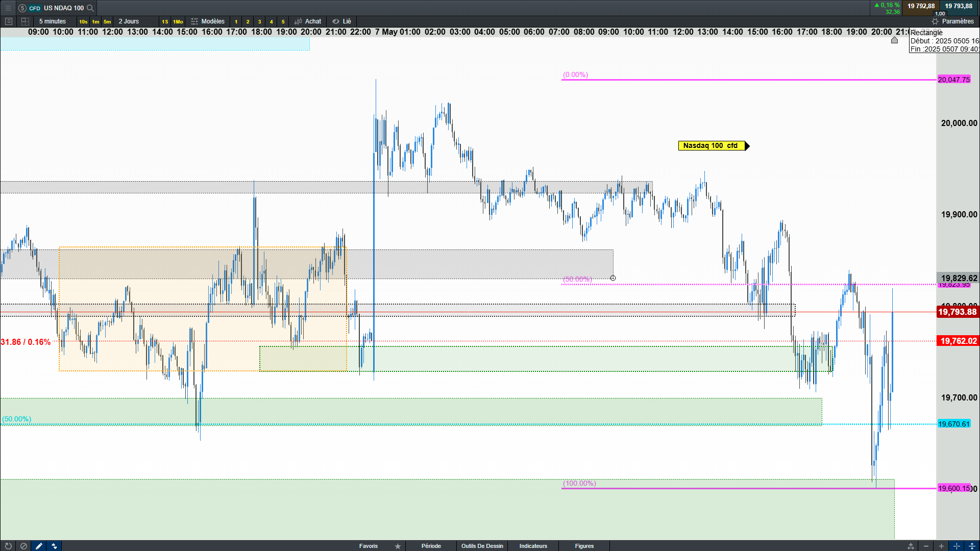The image size is (980, 551).
Task: Open the Outils De Dessin tab
Action: [482, 546]
